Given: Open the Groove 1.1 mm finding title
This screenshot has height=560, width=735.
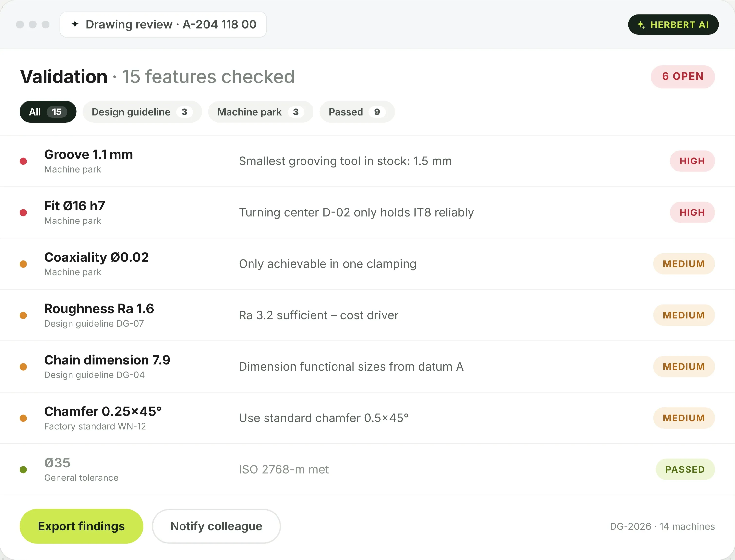Looking at the screenshot, I should click(88, 154).
